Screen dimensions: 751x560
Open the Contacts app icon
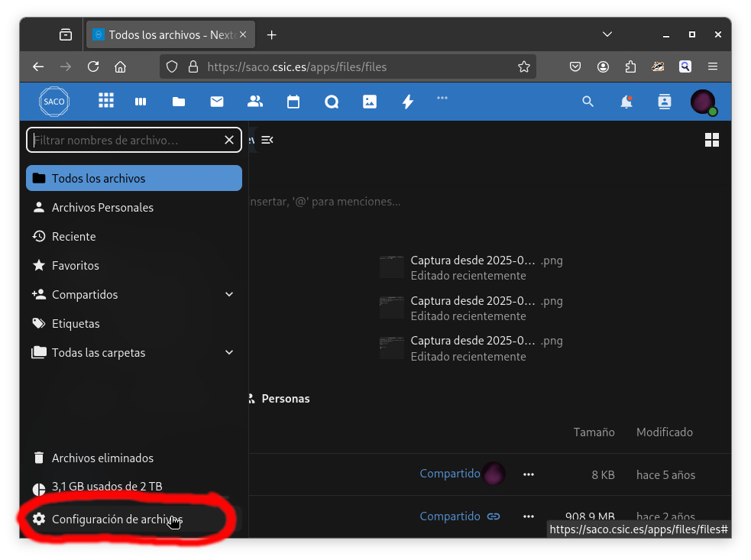[x=255, y=102]
